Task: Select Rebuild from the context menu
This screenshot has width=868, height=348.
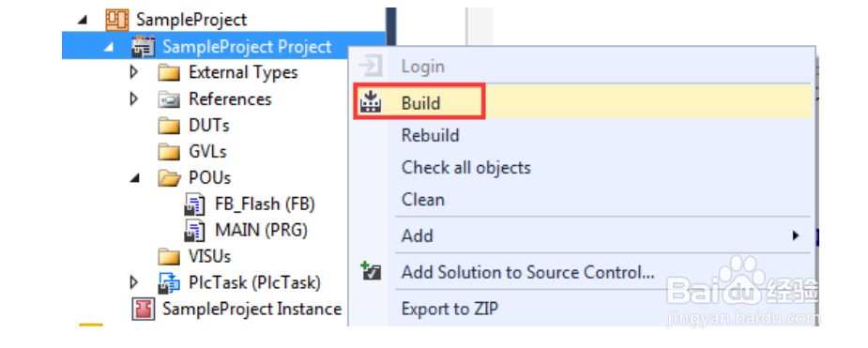Action: click(430, 136)
